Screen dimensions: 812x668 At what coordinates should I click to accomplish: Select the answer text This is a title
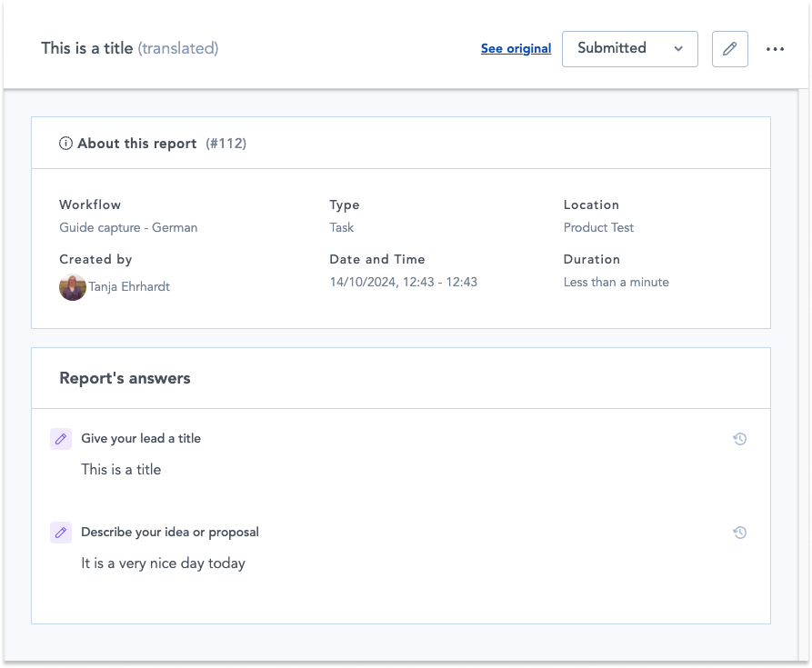coord(121,470)
